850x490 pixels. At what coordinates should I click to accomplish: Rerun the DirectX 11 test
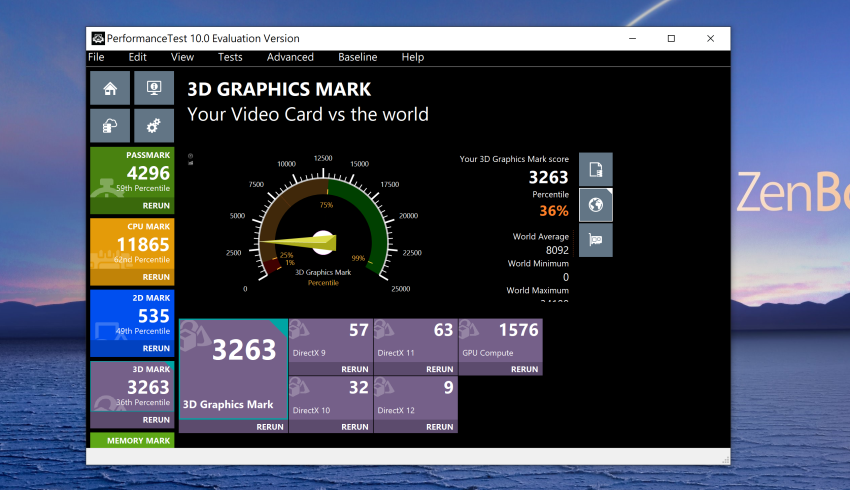[440, 369]
